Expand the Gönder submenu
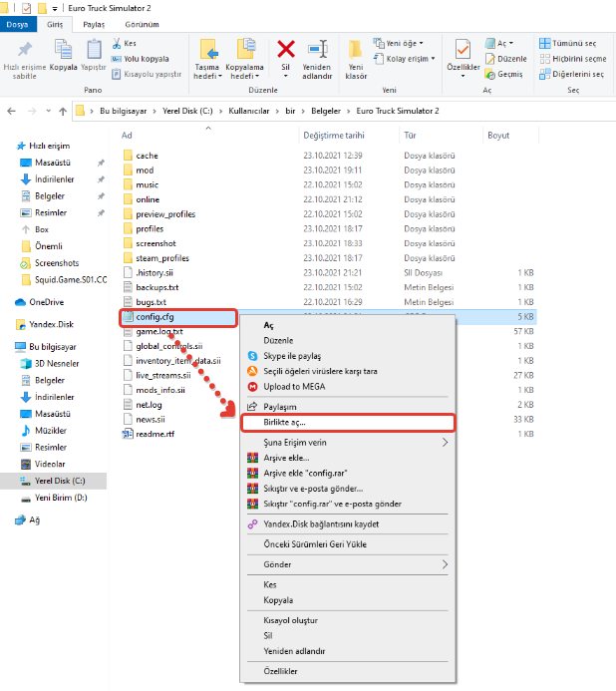 (x=348, y=564)
